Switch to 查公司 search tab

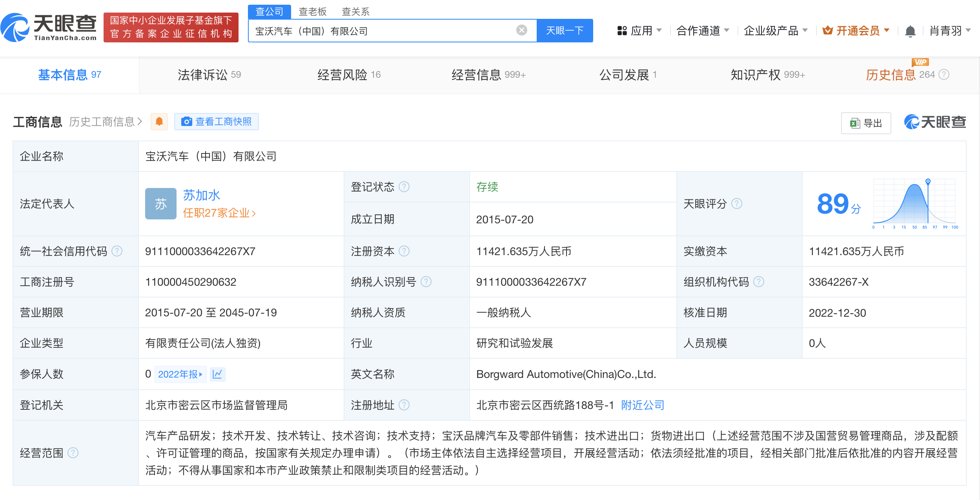pyautogui.click(x=270, y=12)
